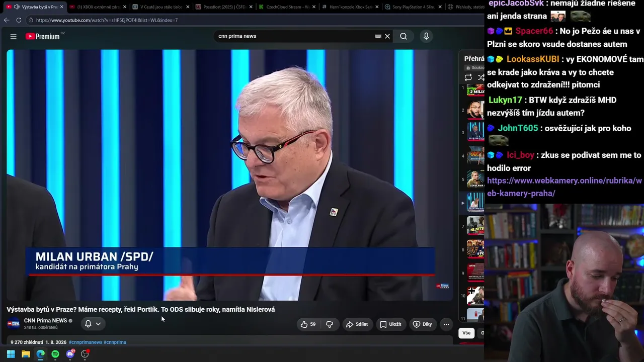Open the on-screen keyboard in search box
This screenshot has width=644, height=362.
(x=378, y=36)
